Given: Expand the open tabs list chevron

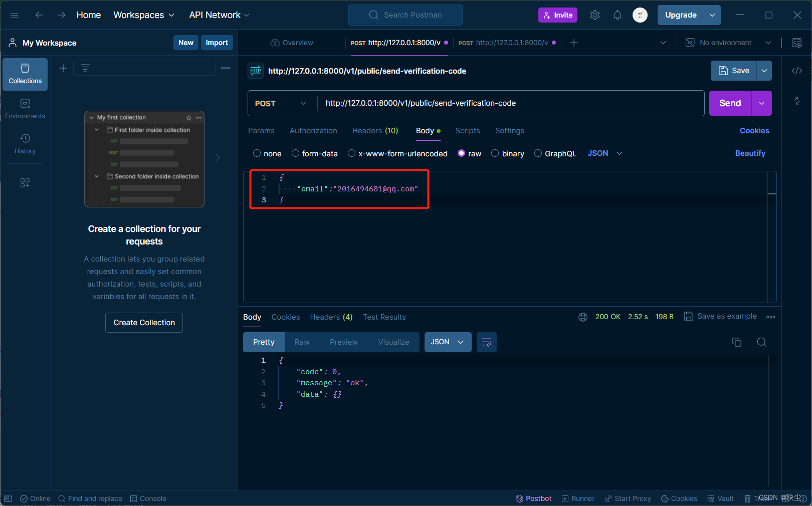Looking at the screenshot, I should click(663, 43).
